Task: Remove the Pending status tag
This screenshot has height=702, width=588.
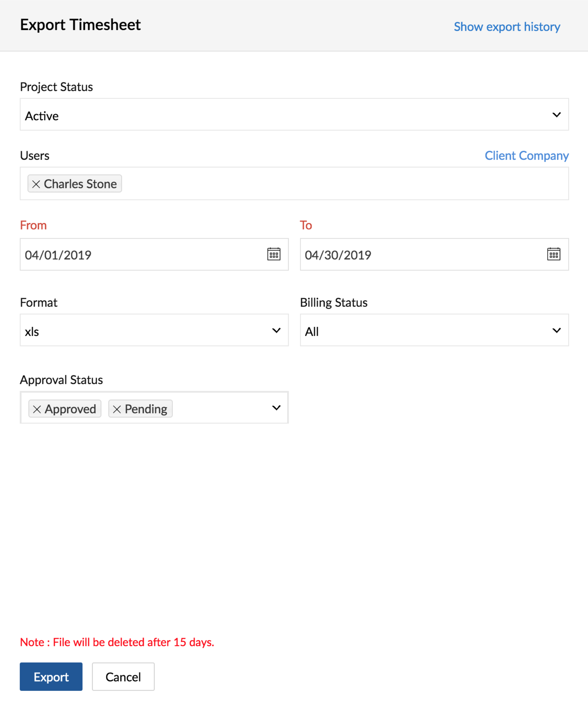Action: pos(117,409)
